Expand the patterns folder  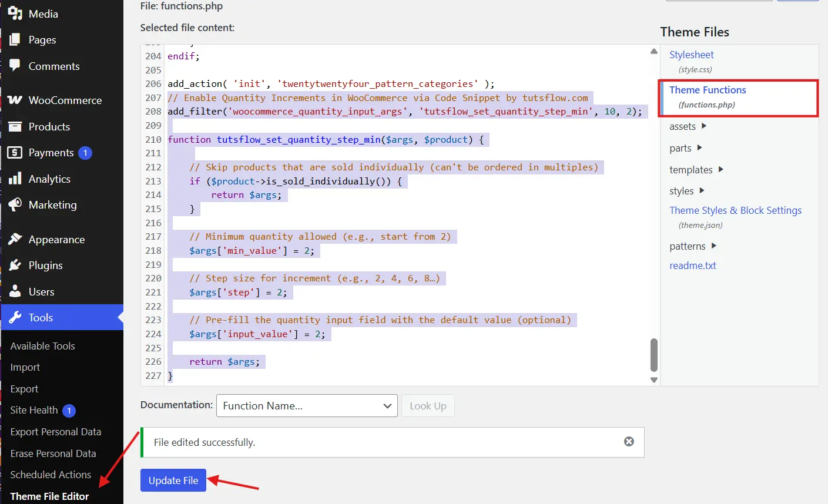pos(693,246)
